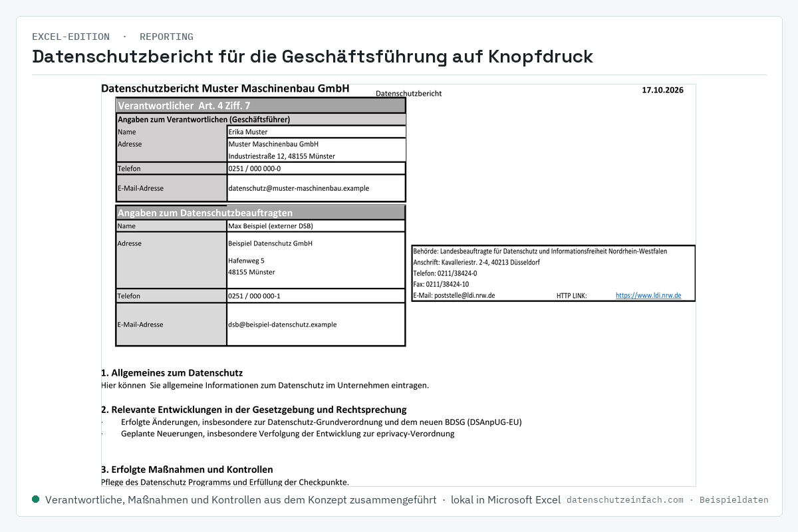Select the Beispiel Datenschutz GmbH address line
This screenshot has width=798, height=532.
point(270,243)
